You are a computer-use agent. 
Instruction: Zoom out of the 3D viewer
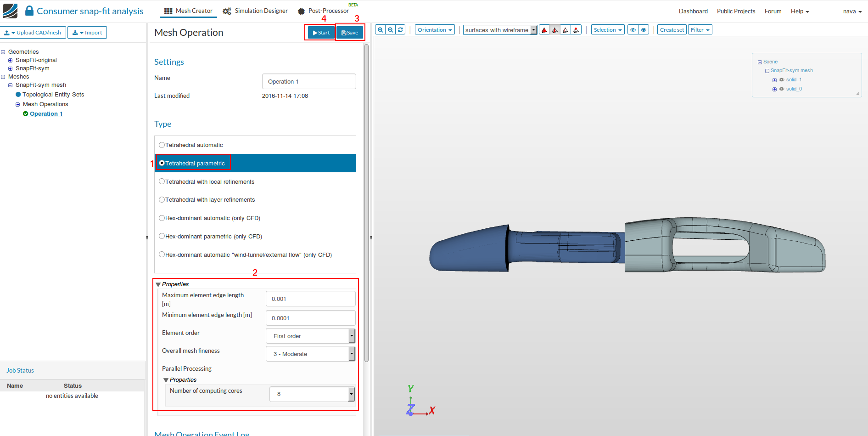point(390,30)
